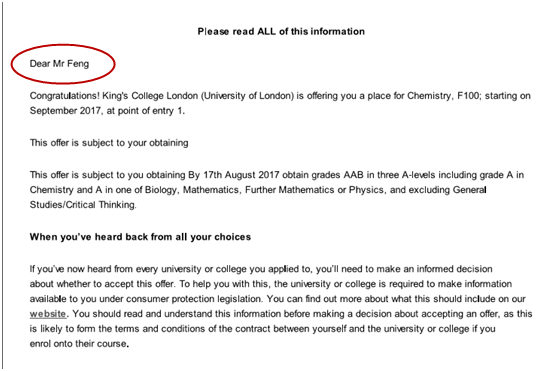Click the circled "Dear Mr Feng" greeting
558x371 pixels.
tap(59, 64)
